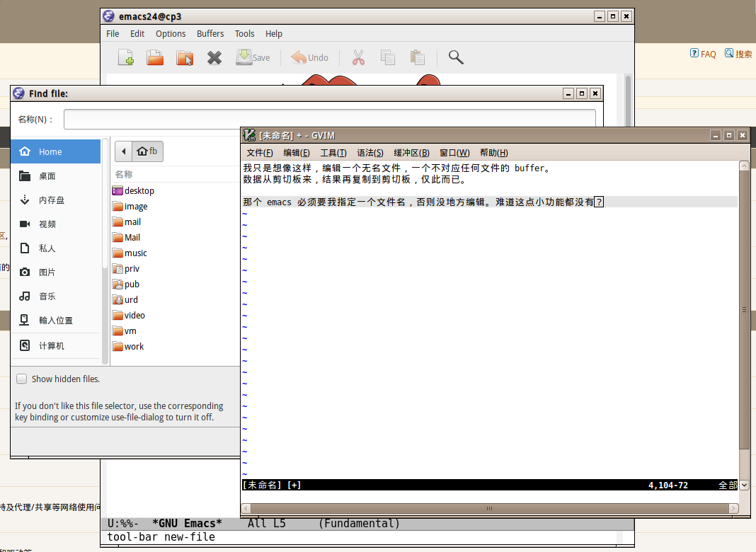
Task: Click the back arrow path button in file dialog
Action: 123,151
